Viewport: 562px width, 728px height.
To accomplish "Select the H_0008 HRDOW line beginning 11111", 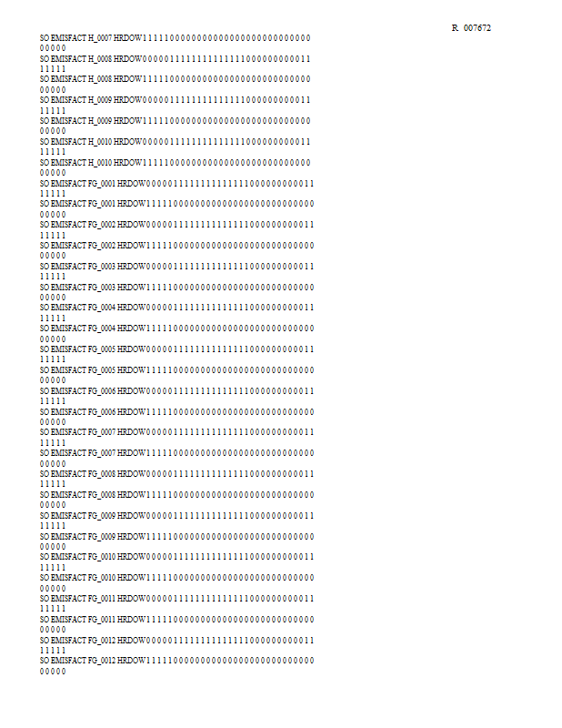I will pos(176,84).
